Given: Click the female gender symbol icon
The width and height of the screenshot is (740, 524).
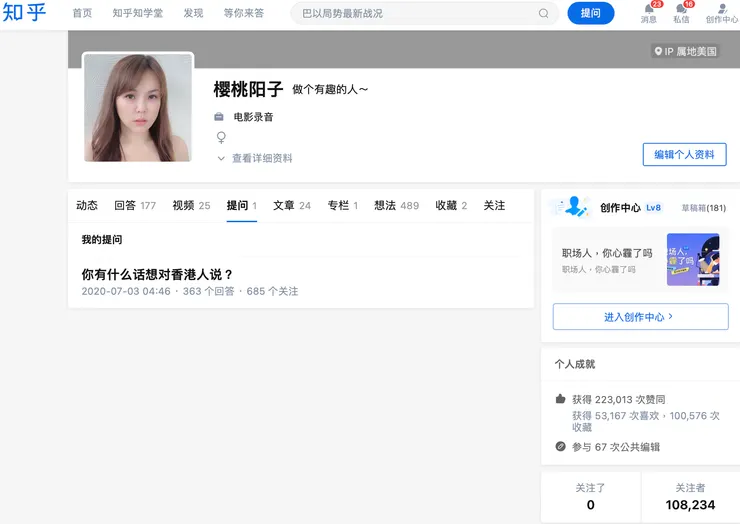Looking at the screenshot, I should (x=221, y=137).
